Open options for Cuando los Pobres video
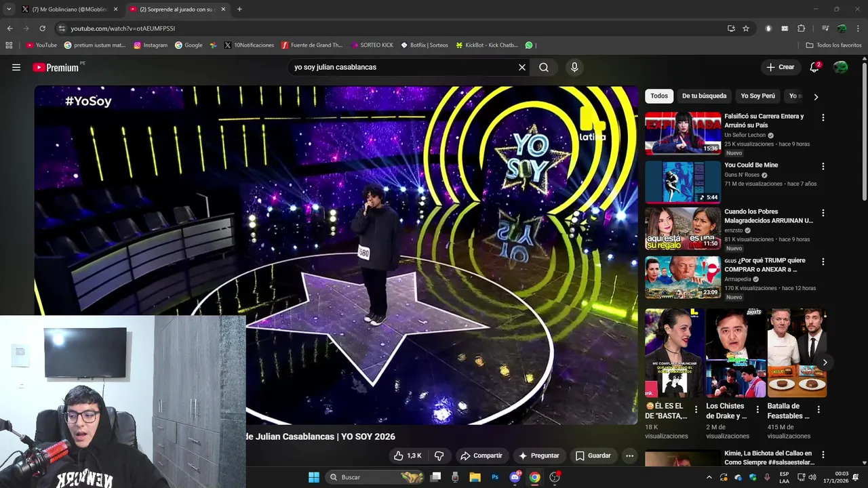868x488 pixels. 823,213
